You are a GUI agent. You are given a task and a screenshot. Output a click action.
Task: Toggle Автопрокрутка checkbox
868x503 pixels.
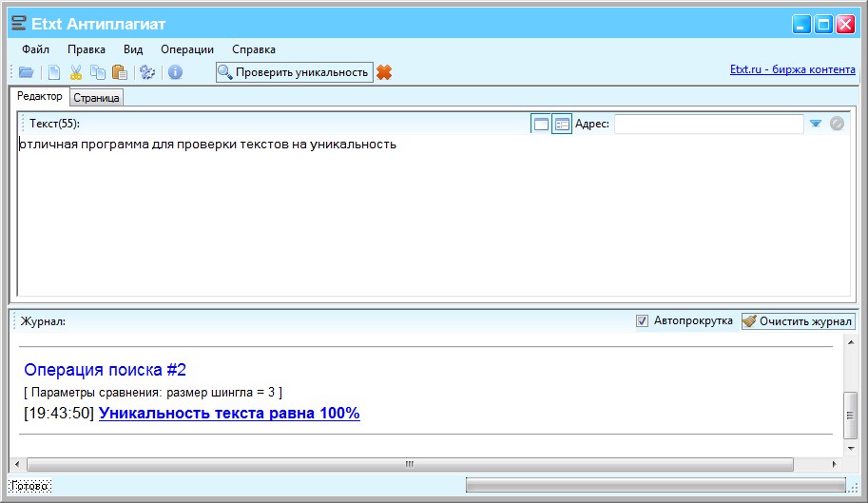642,321
